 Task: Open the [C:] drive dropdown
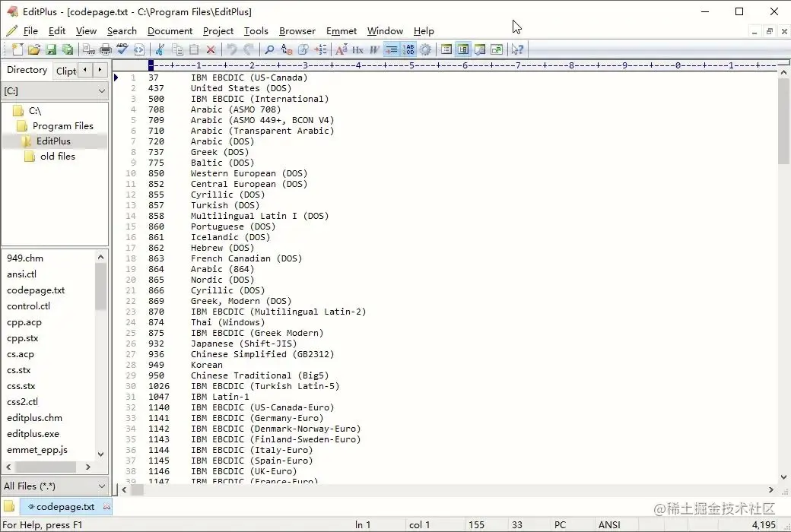(55, 90)
